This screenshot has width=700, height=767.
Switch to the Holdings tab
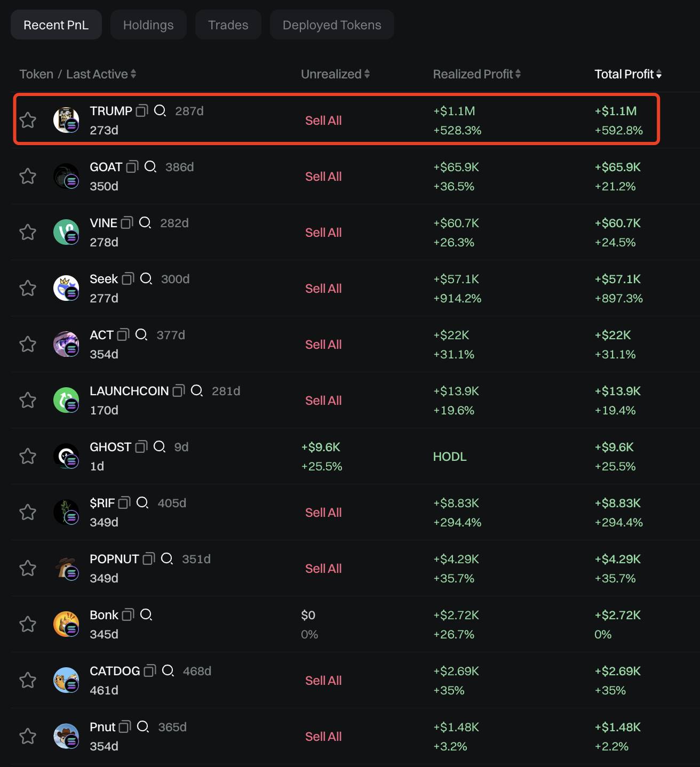pyautogui.click(x=148, y=25)
